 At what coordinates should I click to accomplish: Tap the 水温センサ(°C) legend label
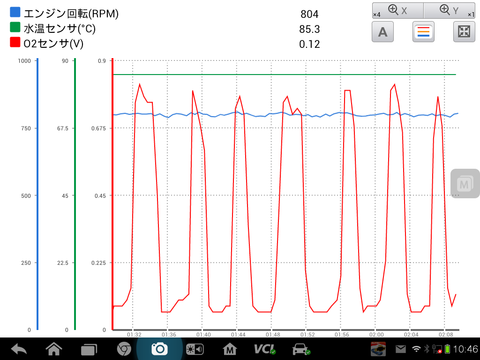click(60, 29)
